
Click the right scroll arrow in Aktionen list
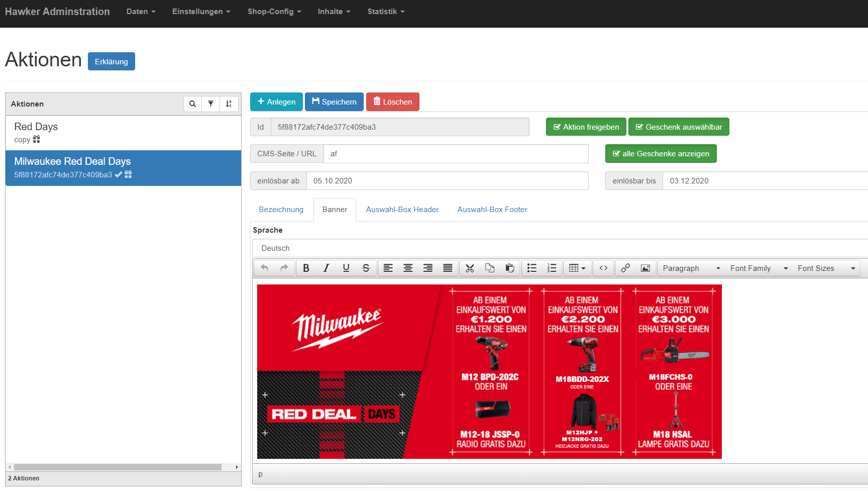[x=237, y=467]
